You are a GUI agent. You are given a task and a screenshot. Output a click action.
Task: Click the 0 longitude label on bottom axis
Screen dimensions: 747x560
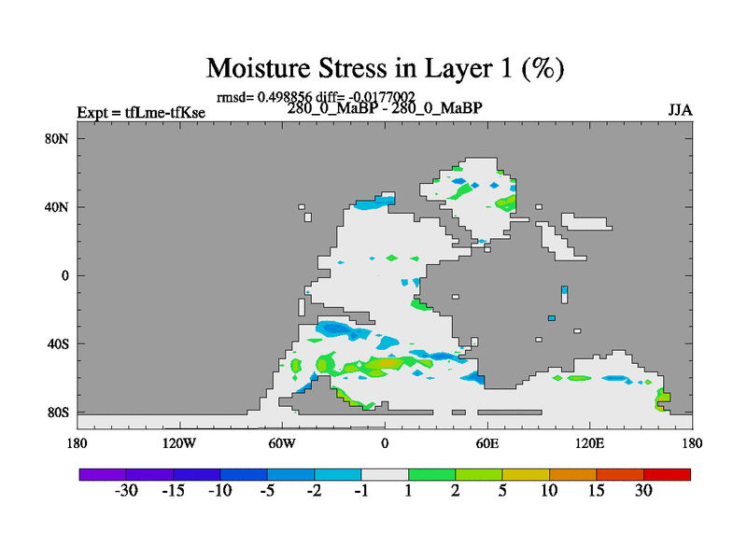pyautogui.click(x=385, y=442)
